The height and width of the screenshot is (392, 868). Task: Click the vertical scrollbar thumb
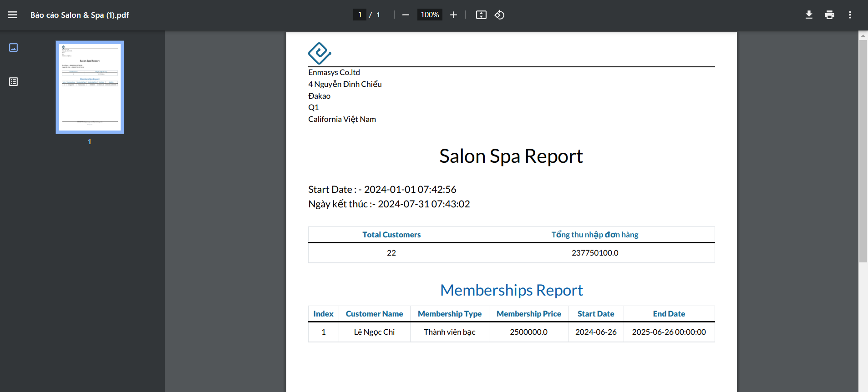863,150
